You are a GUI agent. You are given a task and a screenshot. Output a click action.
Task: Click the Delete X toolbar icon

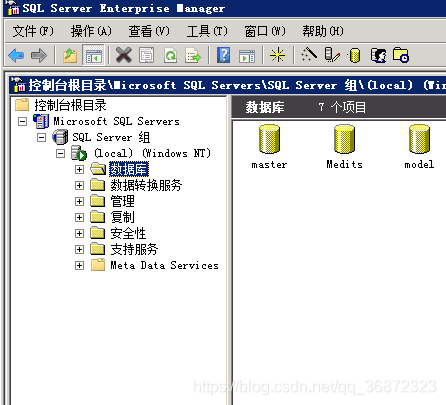tap(124, 55)
